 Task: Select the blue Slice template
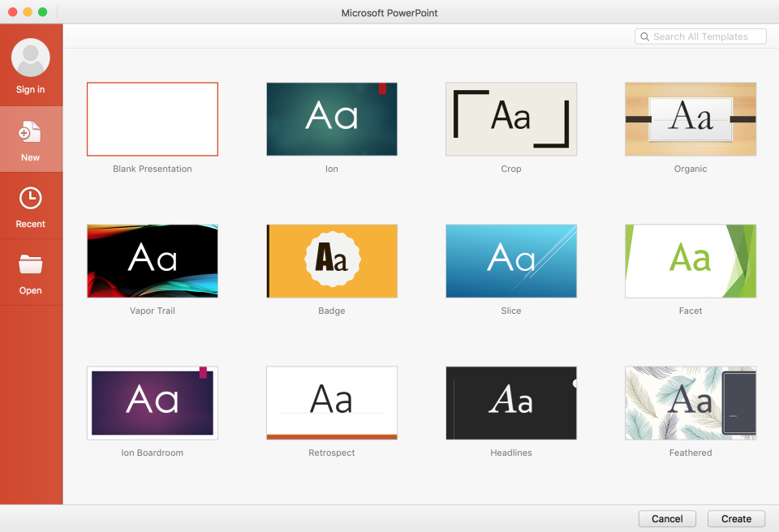tap(510, 260)
